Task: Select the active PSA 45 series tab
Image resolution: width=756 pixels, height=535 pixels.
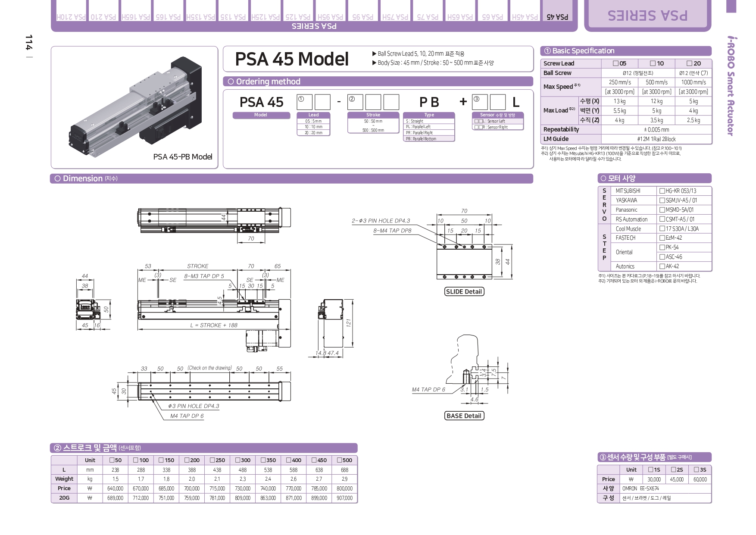Action: tap(557, 12)
